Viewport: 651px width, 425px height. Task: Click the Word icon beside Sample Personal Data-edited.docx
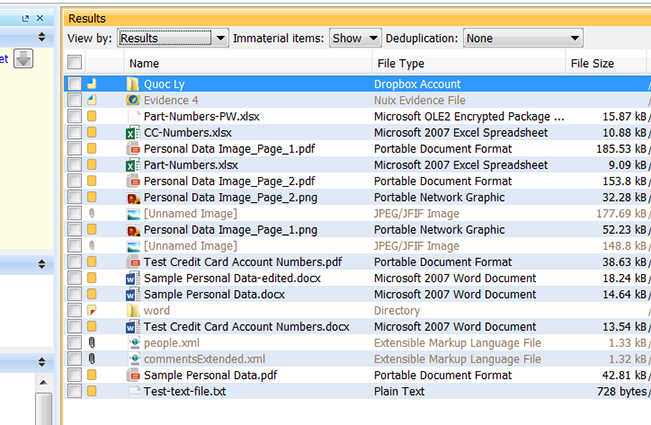(x=133, y=279)
